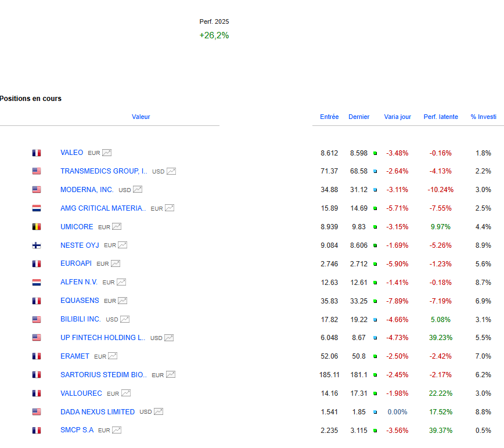Sort by Varia jour column header
504x448 pixels.
point(397,117)
